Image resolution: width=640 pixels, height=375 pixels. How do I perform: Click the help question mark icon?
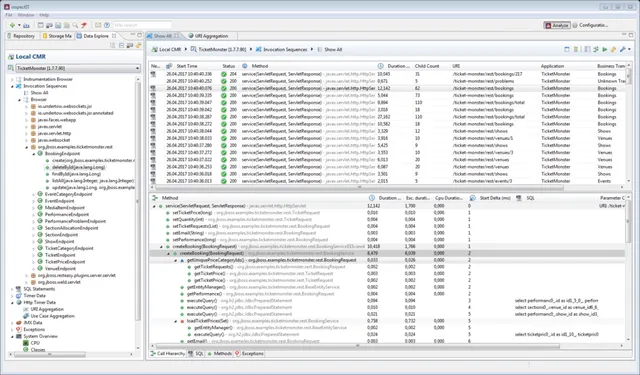pyautogui.click(x=107, y=25)
